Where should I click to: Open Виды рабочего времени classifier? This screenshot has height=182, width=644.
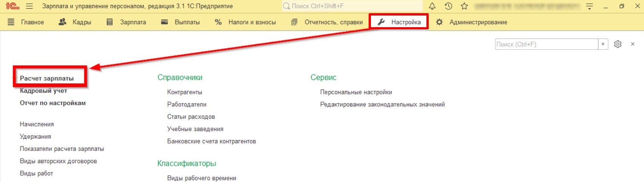pos(202,178)
